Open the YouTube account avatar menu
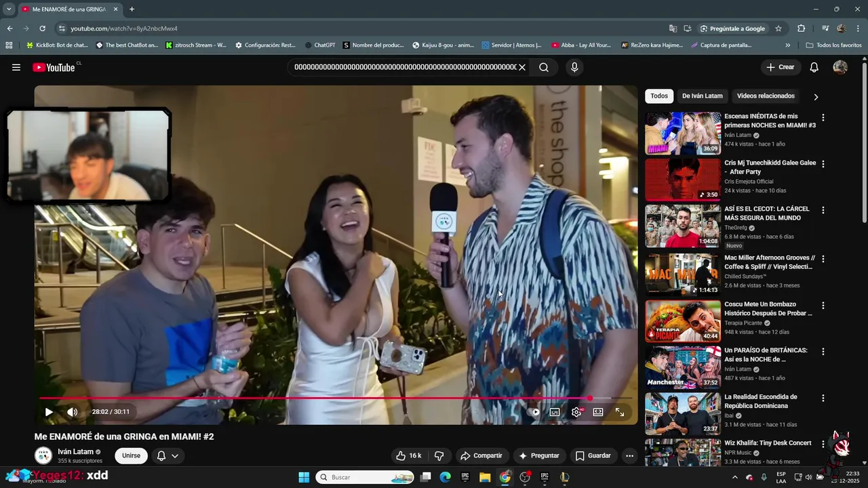Image resolution: width=868 pixels, height=488 pixels. 840,67
